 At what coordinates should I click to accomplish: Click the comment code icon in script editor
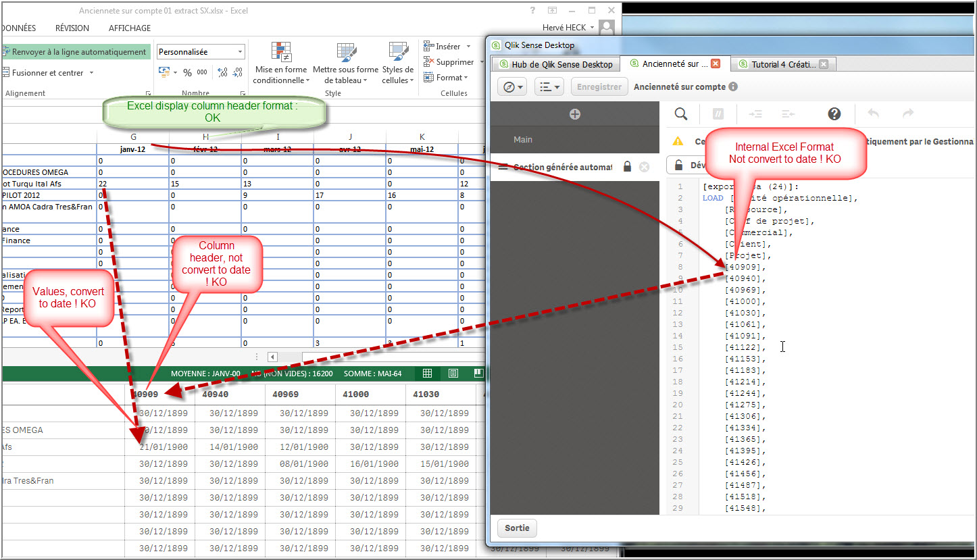718,114
